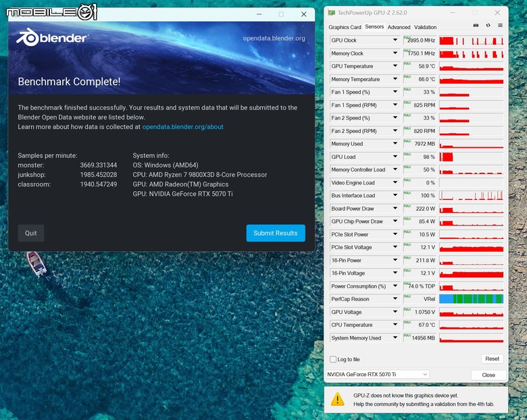
Task: Close the GPU-Z window
Action: coord(497,13)
